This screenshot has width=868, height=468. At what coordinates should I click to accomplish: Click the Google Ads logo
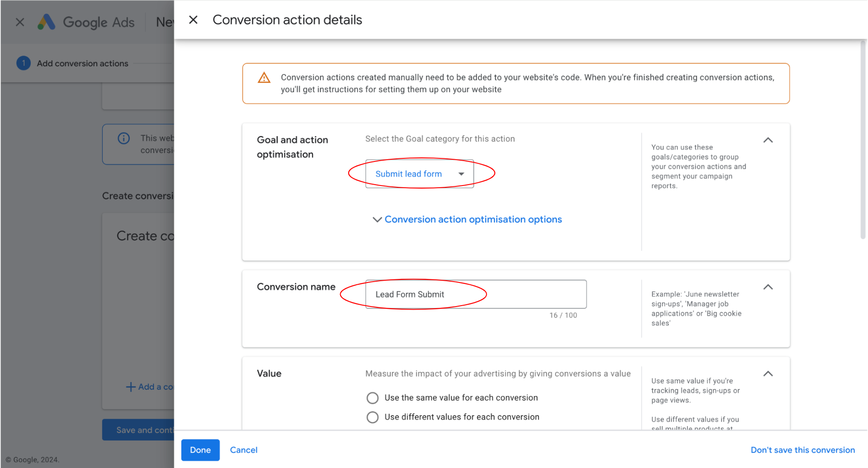tap(46, 22)
